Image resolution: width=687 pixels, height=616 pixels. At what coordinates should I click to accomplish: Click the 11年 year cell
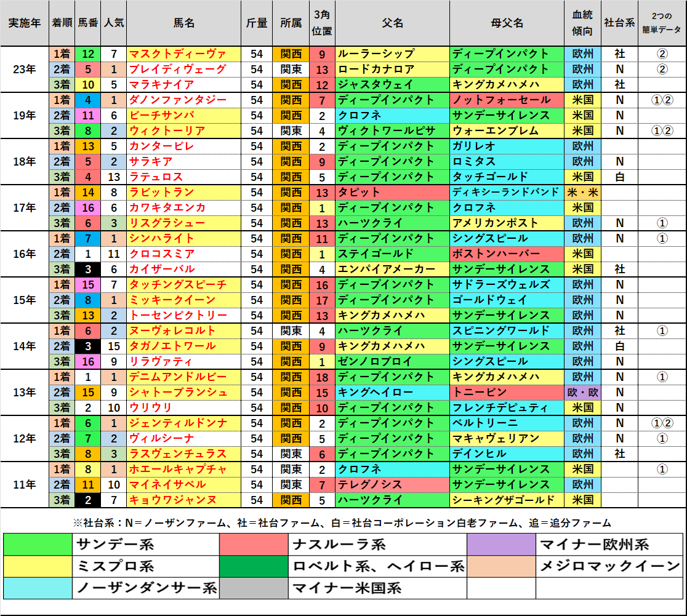(x=25, y=484)
